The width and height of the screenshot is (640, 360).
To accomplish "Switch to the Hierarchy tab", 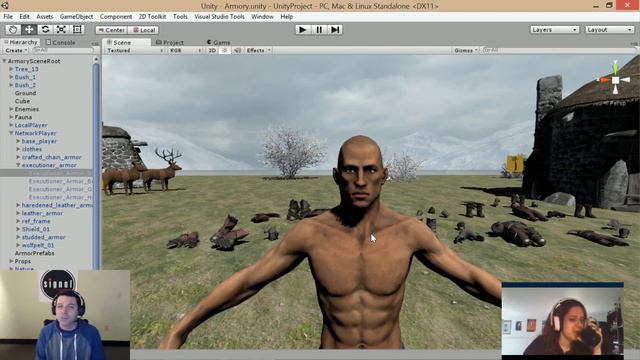I will (20, 42).
